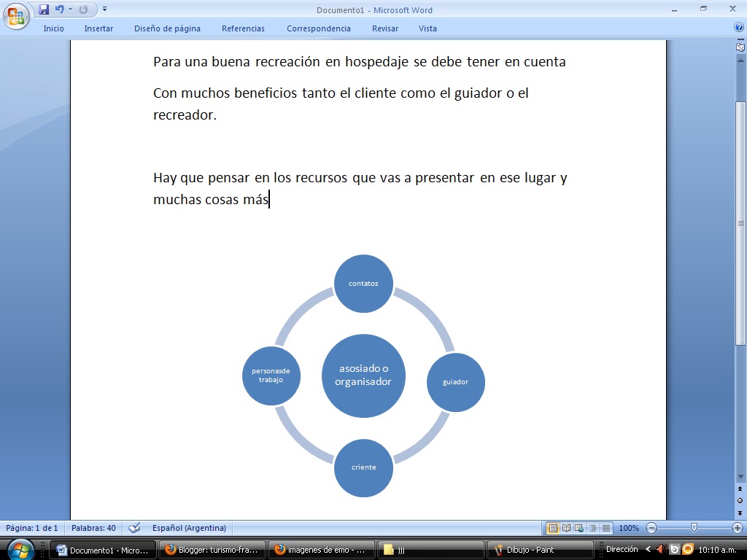The height and width of the screenshot is (560, 747).
Task: Select Draft view button
Action: click(x=606, y=528)
